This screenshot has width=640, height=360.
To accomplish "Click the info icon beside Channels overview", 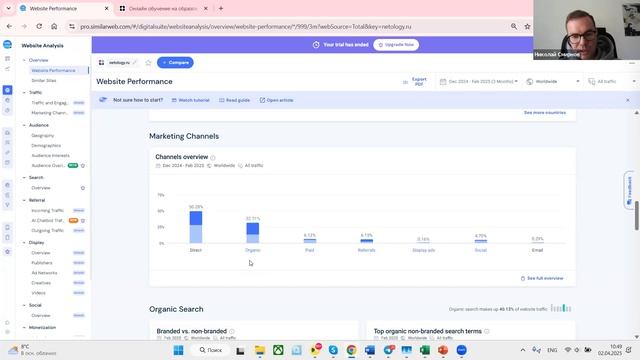I will point(213,157).
